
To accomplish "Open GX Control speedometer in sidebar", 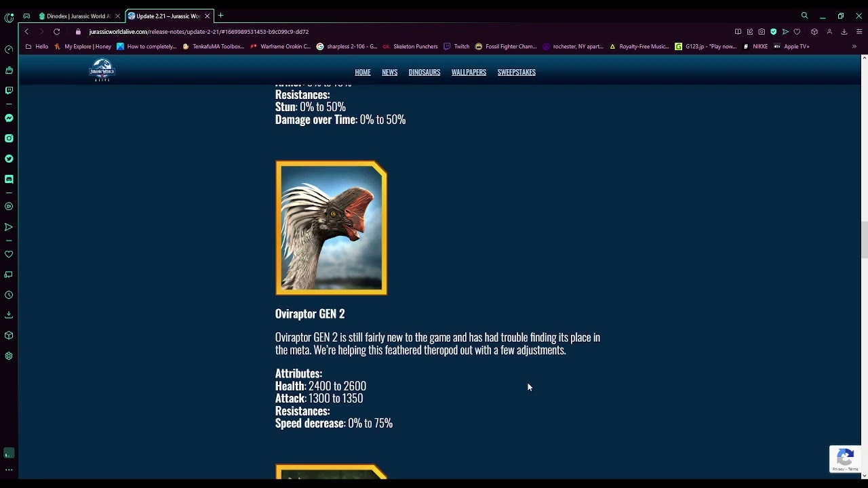I will pos(9,49).
